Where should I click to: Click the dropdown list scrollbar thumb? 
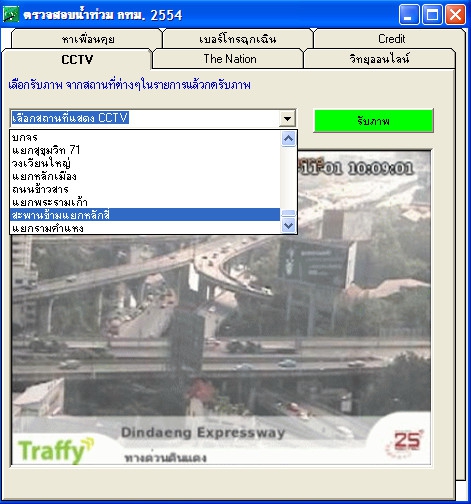pos(288,213)
